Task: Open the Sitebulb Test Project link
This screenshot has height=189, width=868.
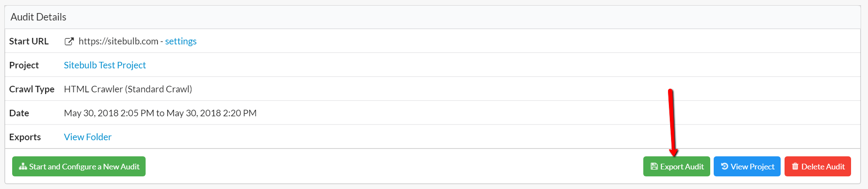Action: coord(105,65)
